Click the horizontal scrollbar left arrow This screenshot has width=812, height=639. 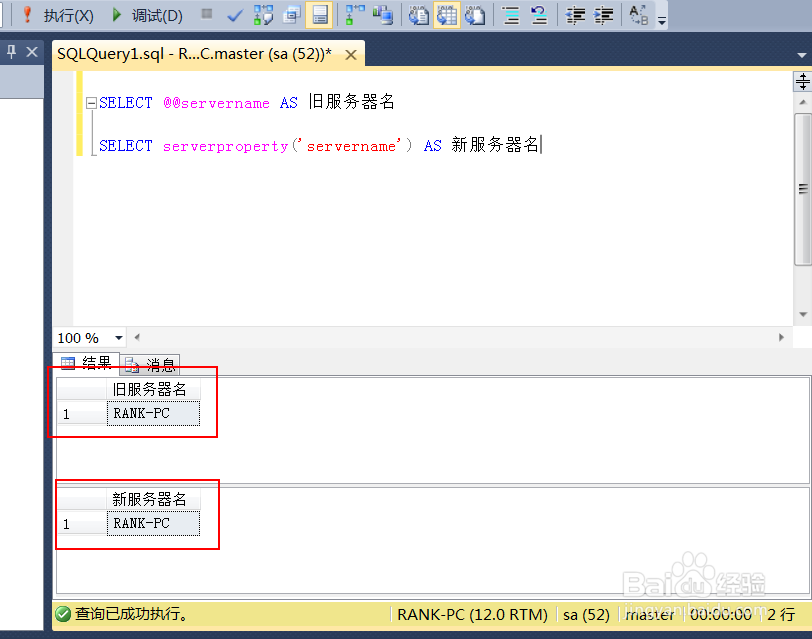pos(137,338)
